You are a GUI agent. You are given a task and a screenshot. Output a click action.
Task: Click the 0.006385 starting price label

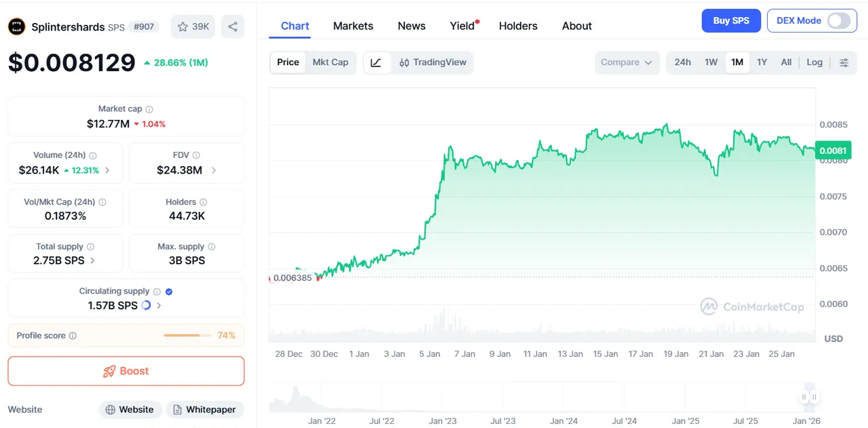(x=292, y=277)
